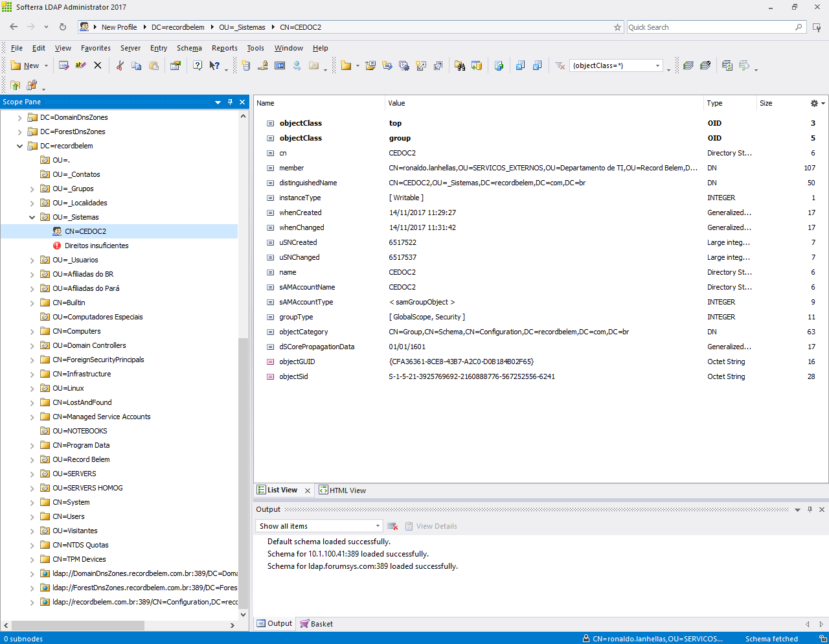
Task: Select the objectGUID attribute row
Action: (x=541, y=362)
